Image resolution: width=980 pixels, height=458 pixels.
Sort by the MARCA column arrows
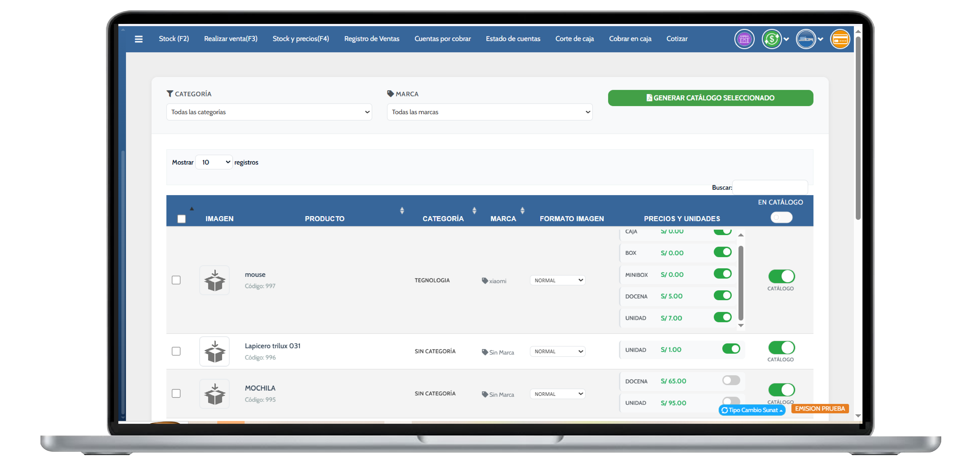[x=522, y=211]
